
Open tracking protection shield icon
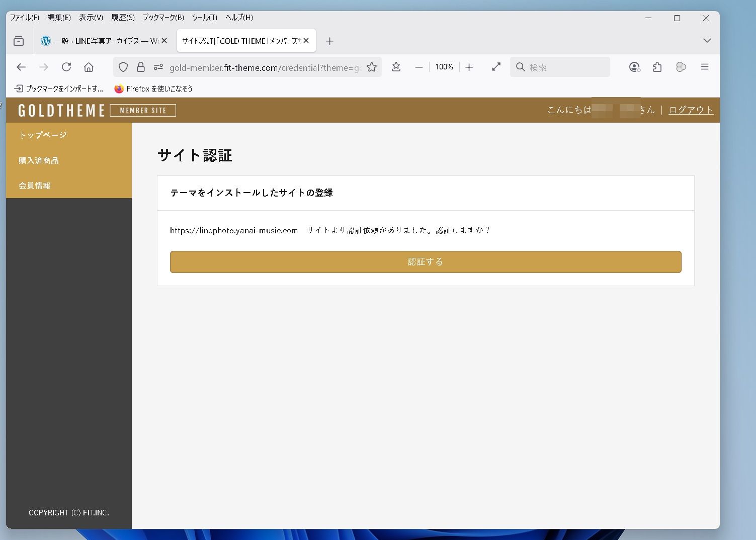tap(123, 67)
